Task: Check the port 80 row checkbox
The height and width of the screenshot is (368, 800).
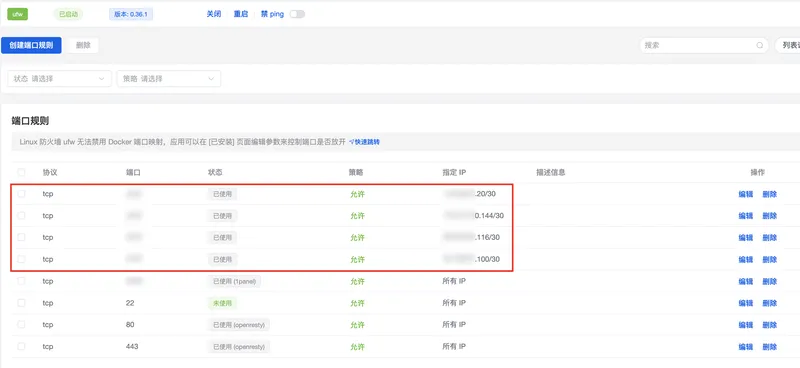Action: 21,325
